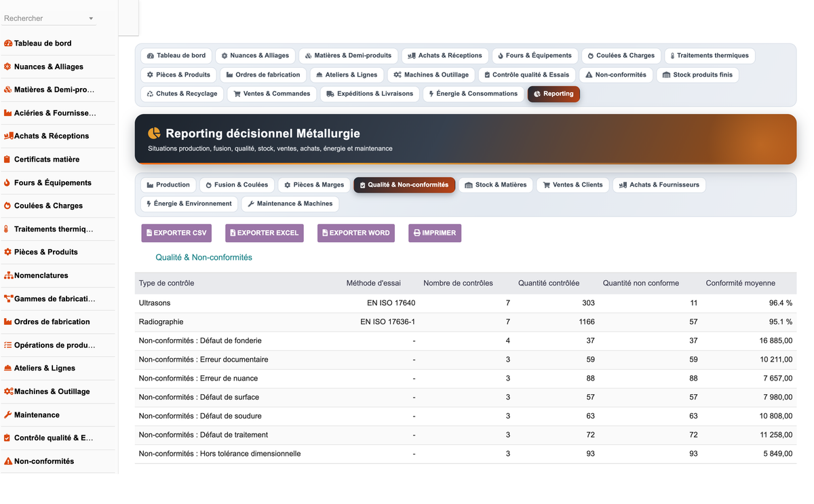Open Stock produits finis top tab
This screenshot has width=814, height=504.
click(697, 75)
